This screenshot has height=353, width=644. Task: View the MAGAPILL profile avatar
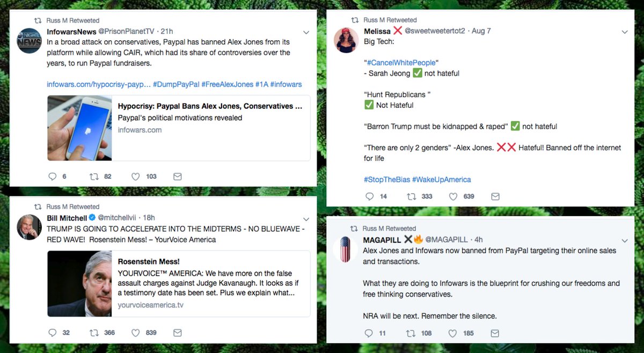345,249
